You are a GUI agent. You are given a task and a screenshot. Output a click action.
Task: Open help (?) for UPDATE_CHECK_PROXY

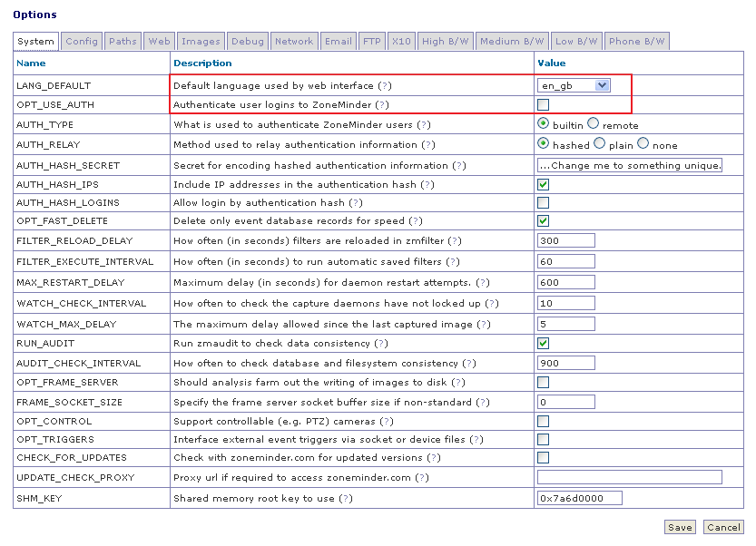pos(422,478)
